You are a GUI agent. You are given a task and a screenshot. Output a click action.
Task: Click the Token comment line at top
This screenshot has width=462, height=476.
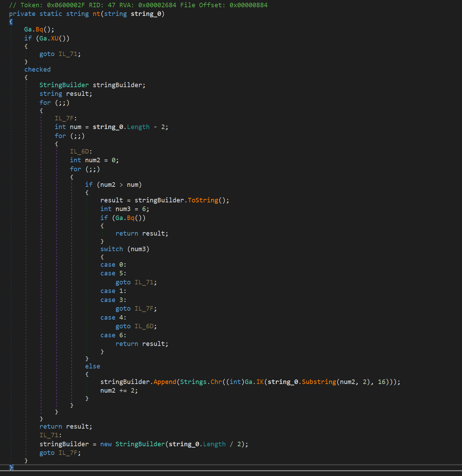coord(138,5)
